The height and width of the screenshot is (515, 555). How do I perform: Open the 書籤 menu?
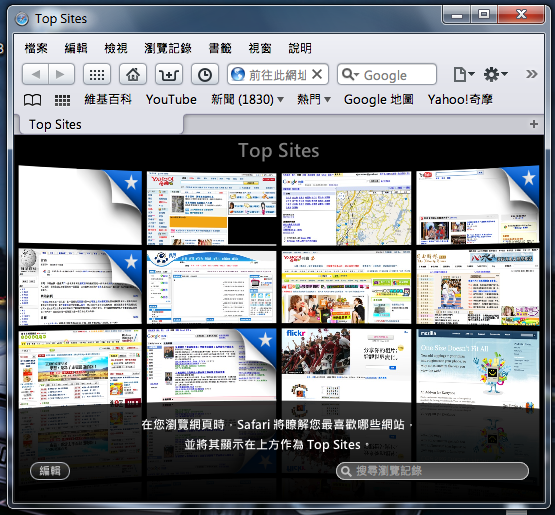click(220, 48)
